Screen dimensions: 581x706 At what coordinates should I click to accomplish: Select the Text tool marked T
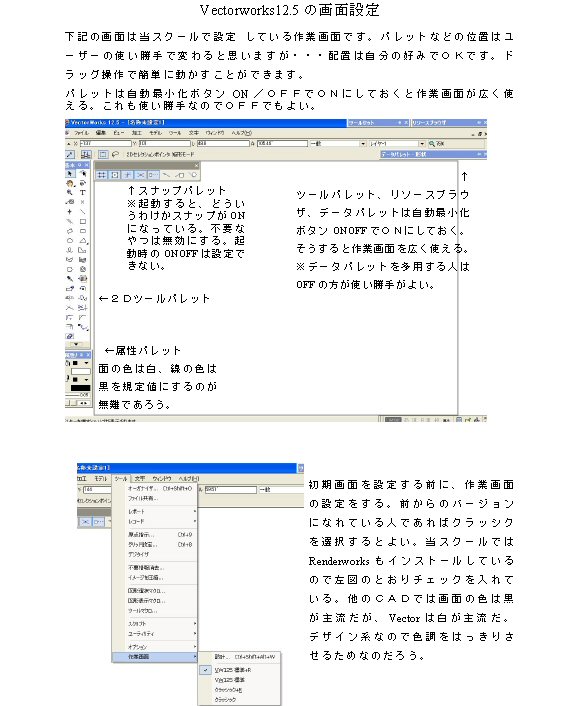(83, 192)
